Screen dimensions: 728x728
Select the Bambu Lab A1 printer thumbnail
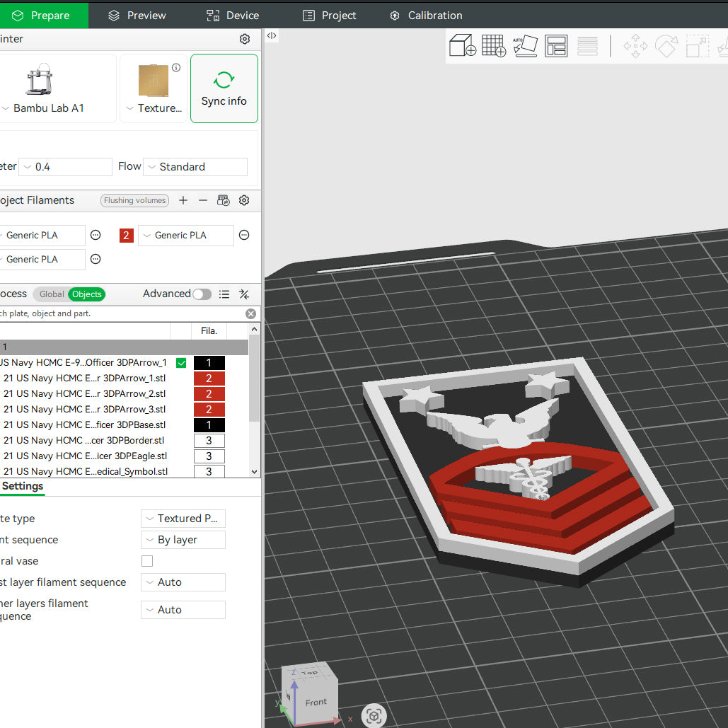pos(40,79)
